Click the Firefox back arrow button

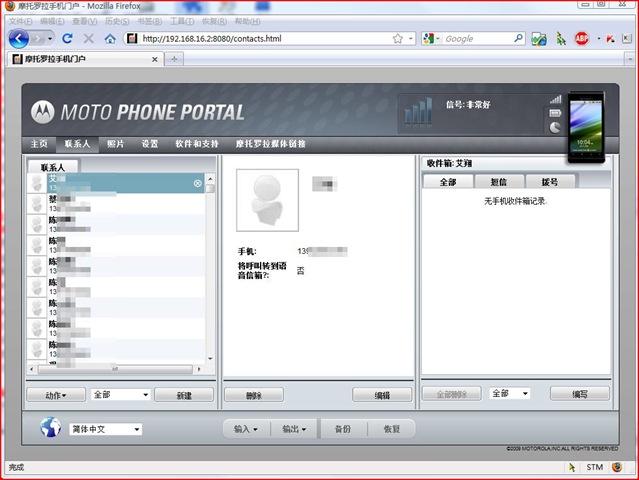[x=19, y=39]
